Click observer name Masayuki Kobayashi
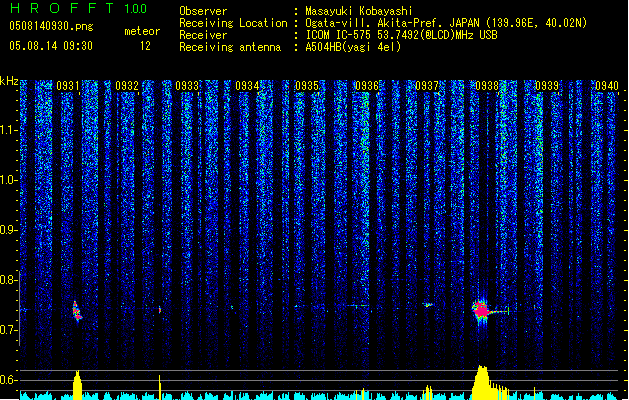This screenshot has height=400, width=629. click(359, 11)
